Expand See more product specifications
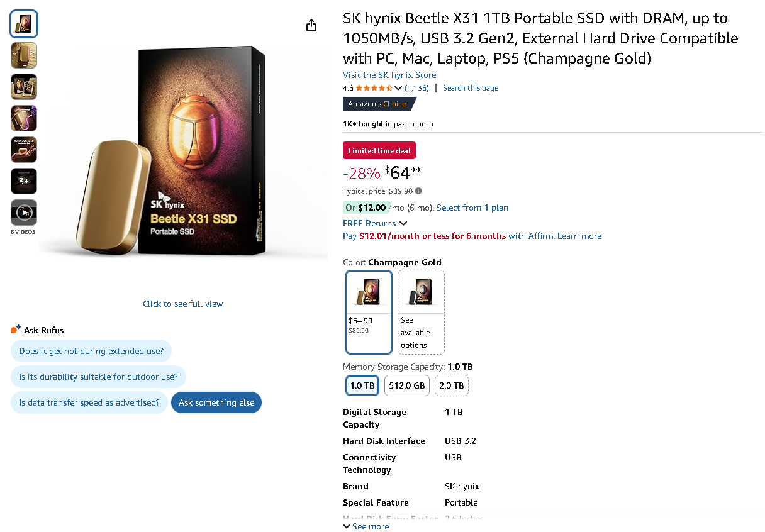The height and width of the screenshot is (532, 765). [366, 526]
